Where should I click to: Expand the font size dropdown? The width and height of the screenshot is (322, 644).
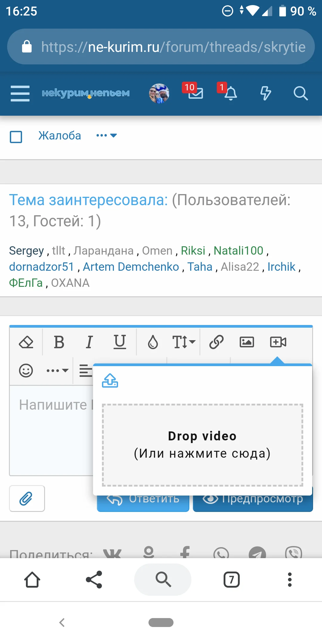click(184, 342)
